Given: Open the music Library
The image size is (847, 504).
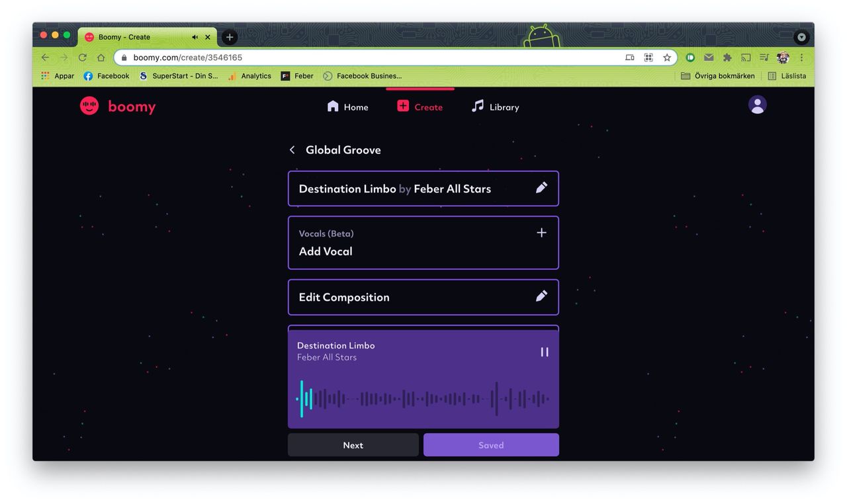Looking at the screenshot, I should tap(495, 106).
